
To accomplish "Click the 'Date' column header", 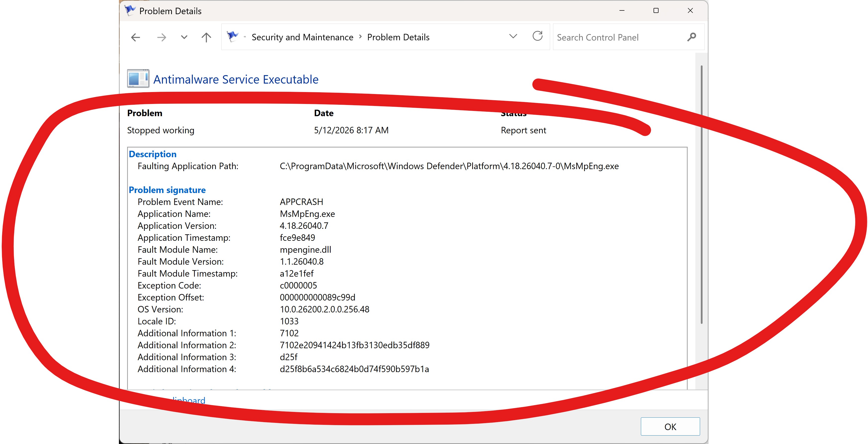I will (x=323, y=113).
